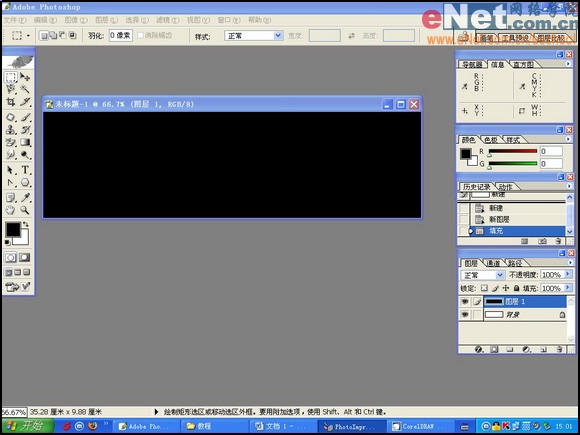Hide layer 图层 1 with eye icon

click(x=465, y=302)
